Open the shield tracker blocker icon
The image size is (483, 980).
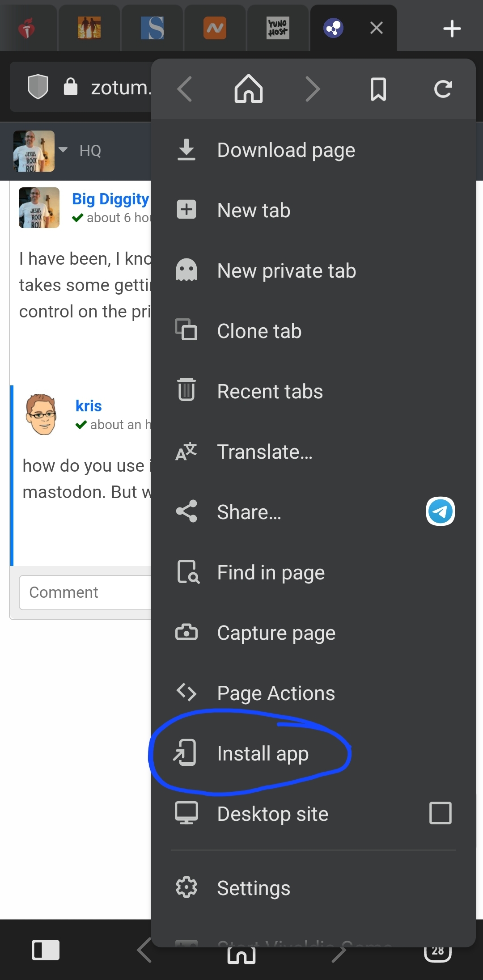click(x=38, y=87)
